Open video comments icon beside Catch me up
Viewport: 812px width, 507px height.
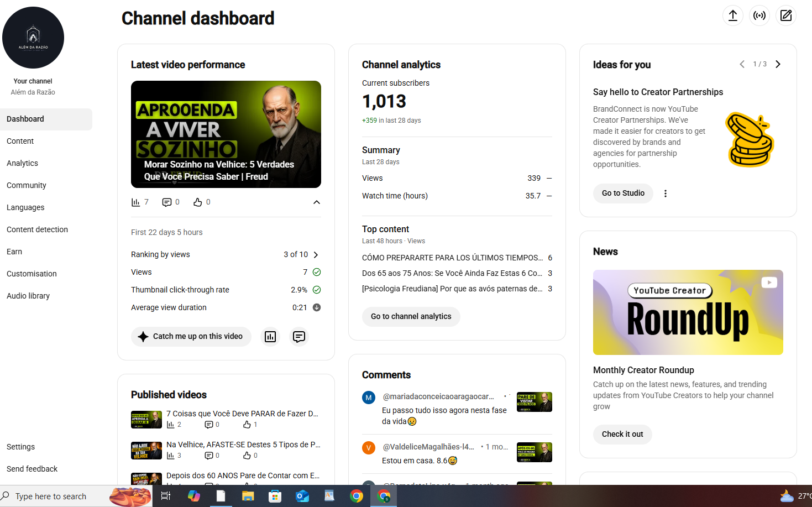click(x=299, y=337)
